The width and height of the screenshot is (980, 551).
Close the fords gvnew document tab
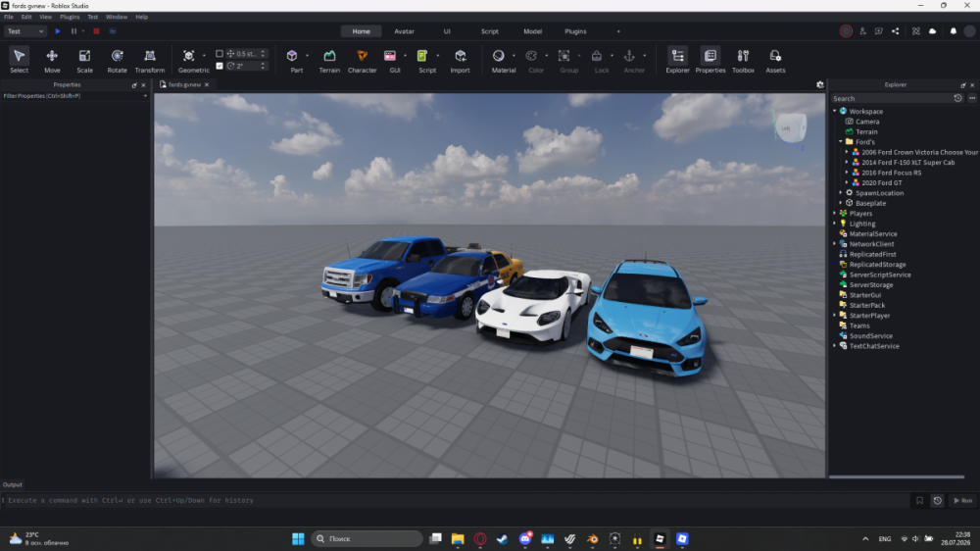[x=207, y=84]
